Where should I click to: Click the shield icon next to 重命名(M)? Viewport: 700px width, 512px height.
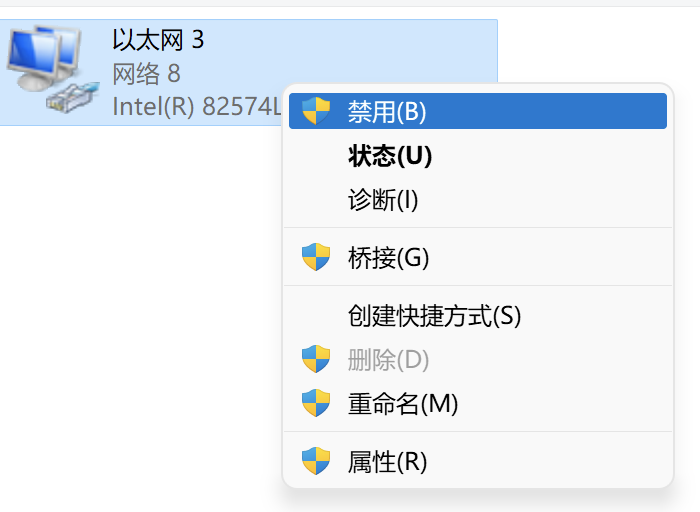point(316,403)
